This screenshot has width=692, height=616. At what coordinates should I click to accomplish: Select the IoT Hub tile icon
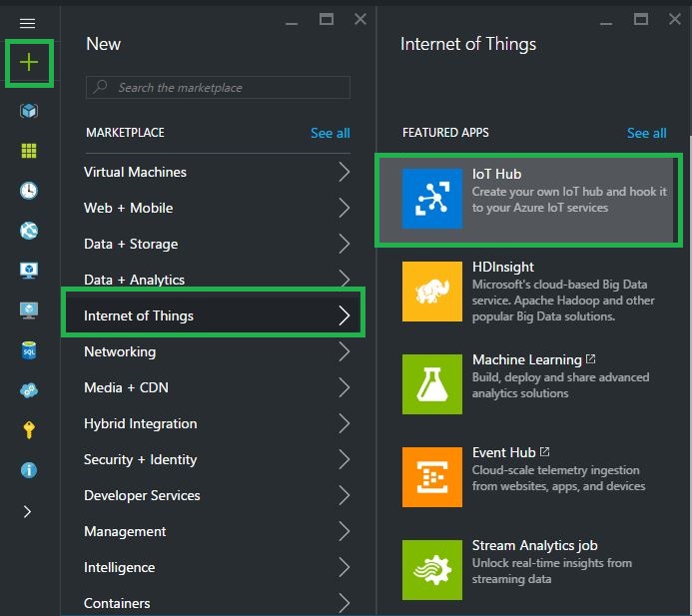432,198
